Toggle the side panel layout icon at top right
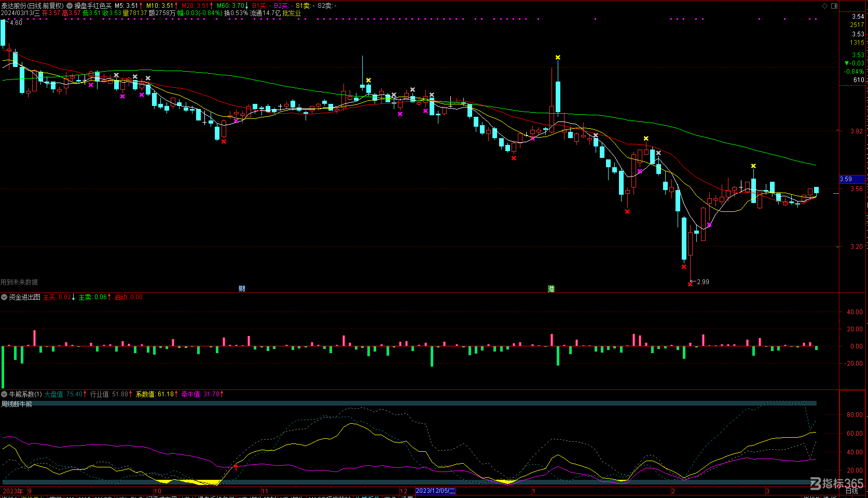 point(834,6)
